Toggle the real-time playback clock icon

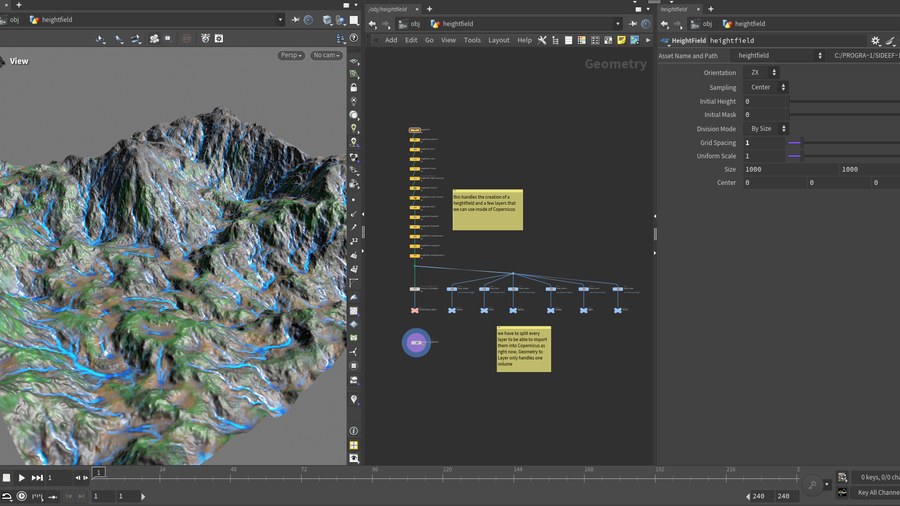click(x=22, y=496)
